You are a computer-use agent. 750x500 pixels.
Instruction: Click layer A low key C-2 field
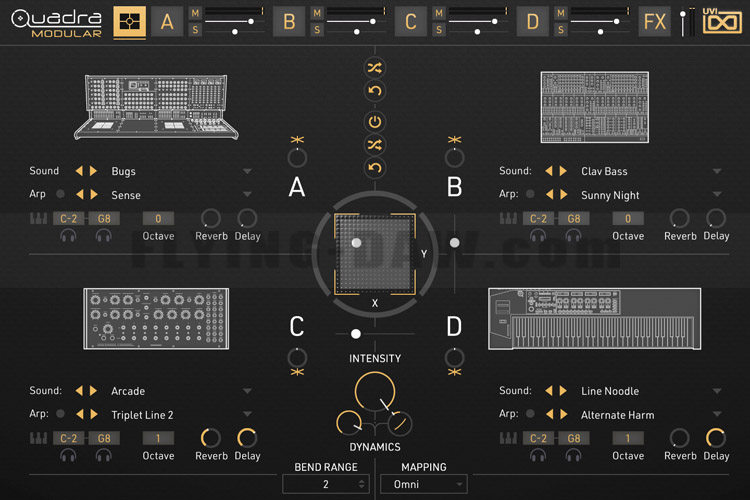(68, 219)
